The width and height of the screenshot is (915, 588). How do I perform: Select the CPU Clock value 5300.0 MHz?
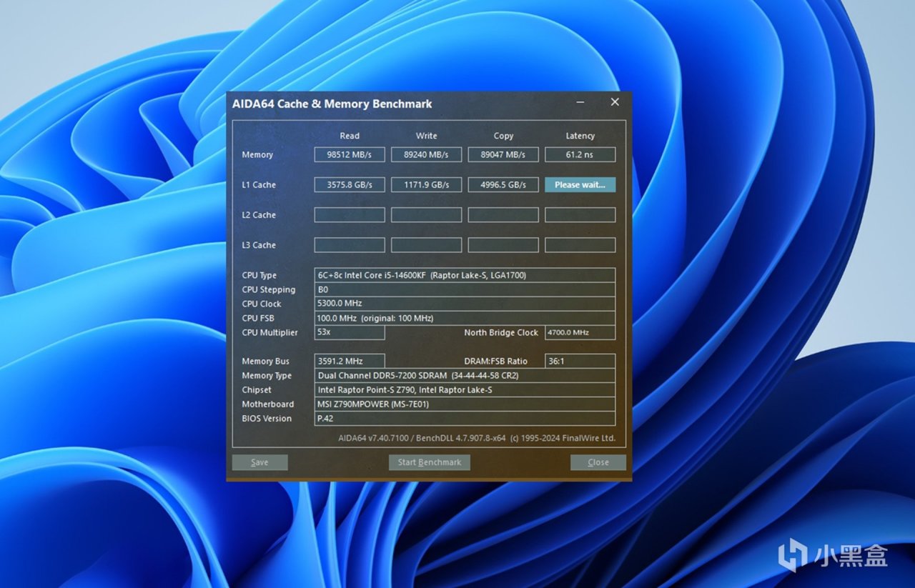pyautogui.click(x=465, y=304)
